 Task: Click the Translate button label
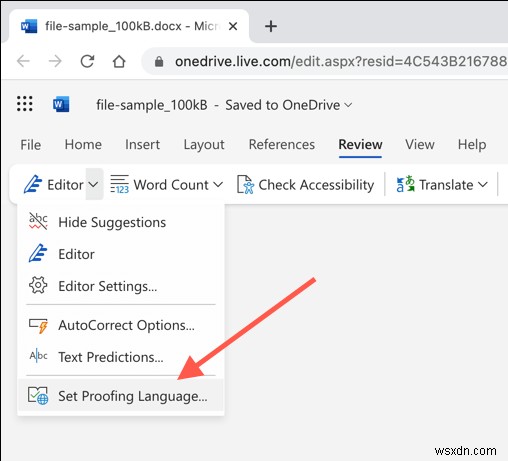[x=446, y=185]
